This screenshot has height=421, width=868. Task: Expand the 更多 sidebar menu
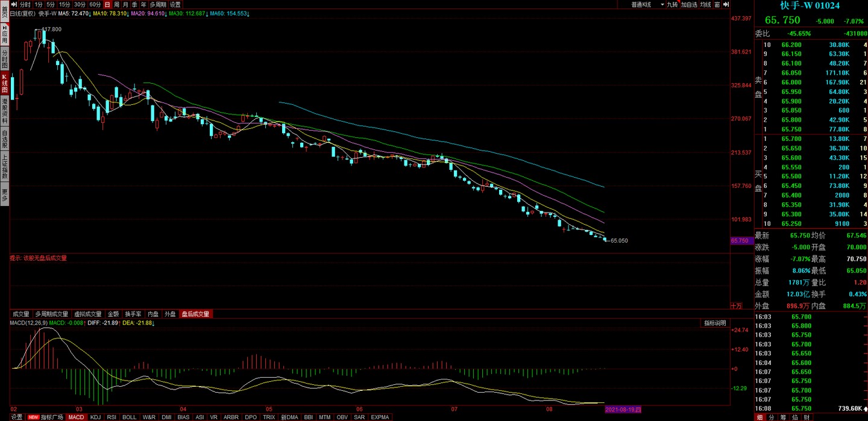coord(4,195)
